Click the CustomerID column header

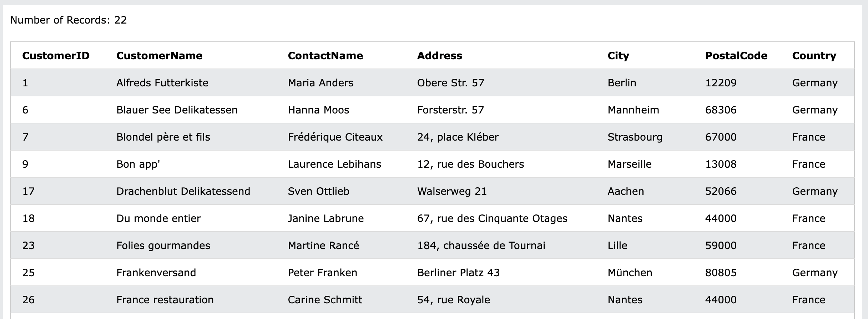tap(56, 56)
